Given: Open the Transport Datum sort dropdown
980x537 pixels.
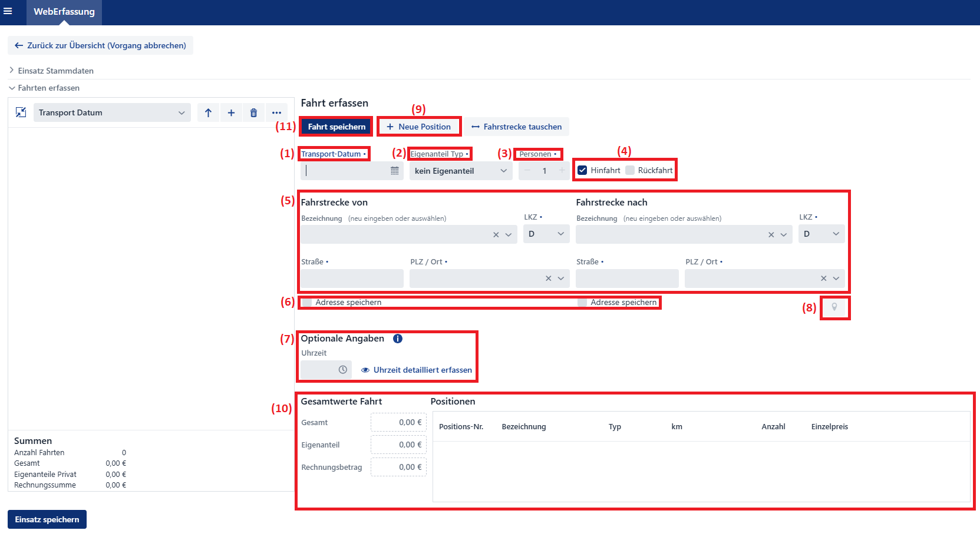Looking at the screenshot, I should click(x=112, y=113).
